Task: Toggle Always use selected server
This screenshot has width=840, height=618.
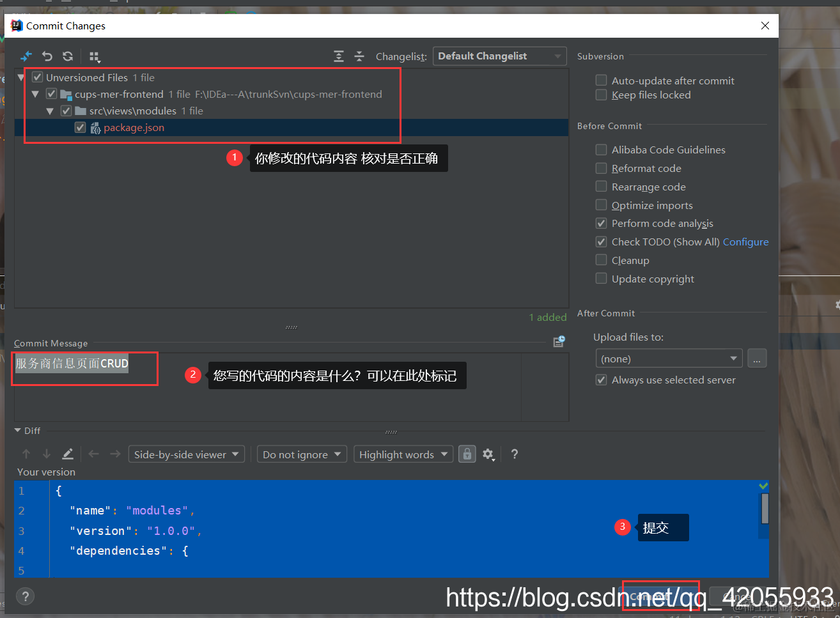Action: coord(601,380)
